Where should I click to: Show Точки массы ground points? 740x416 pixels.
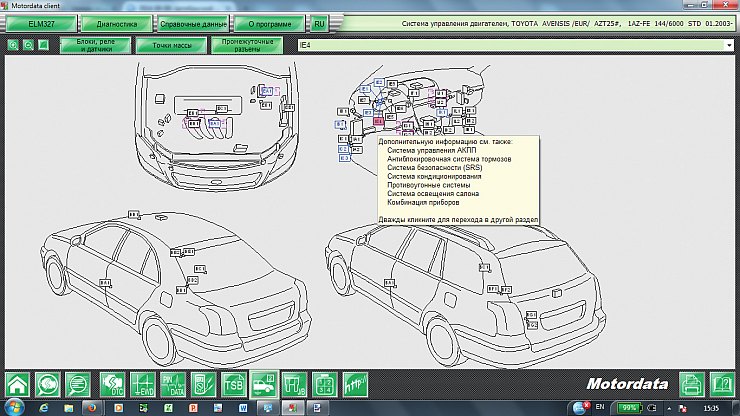pyautogui.click(x=171, y=45)
